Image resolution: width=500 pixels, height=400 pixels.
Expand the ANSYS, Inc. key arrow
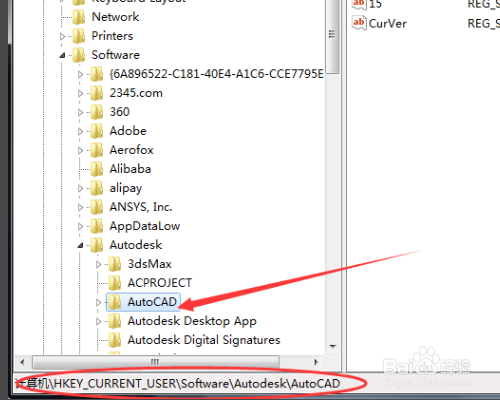coord(80,207)
